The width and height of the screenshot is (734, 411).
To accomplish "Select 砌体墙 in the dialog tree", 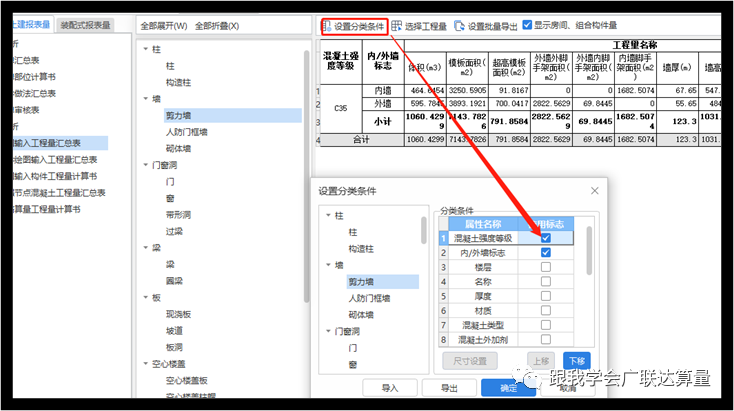I will point(361,315).
